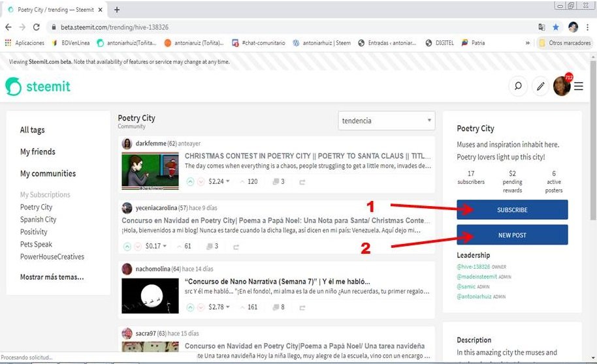Viewport: 597px width, 364px height.
Task: Reload the page with the refresh icon
Action: (36, 27)
